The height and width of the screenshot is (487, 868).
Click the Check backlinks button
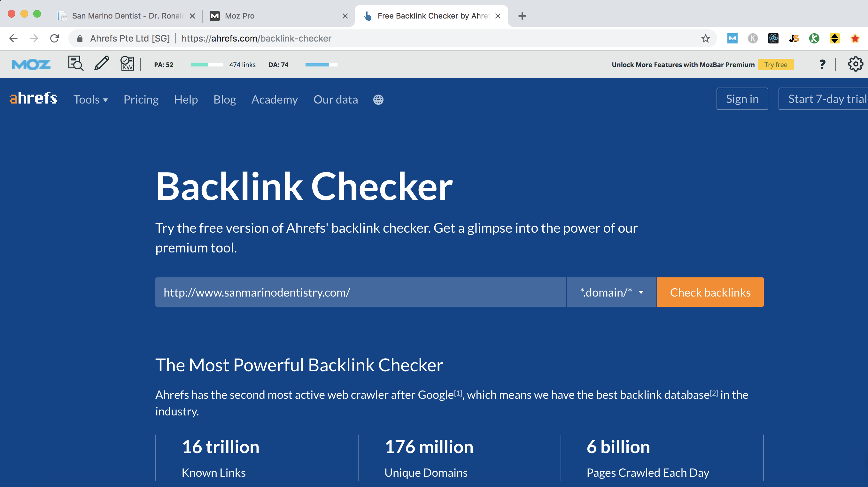pyautogui.click(x=710, y=292)
